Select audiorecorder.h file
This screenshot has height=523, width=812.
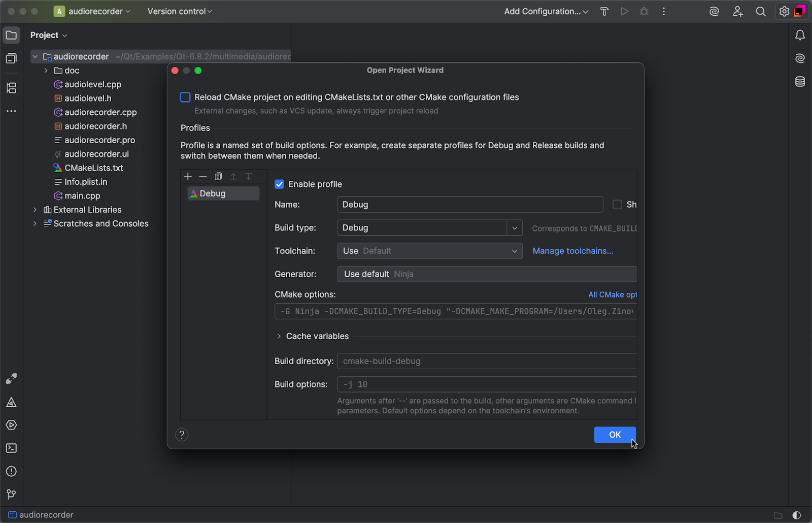click(x=95, y=126)
